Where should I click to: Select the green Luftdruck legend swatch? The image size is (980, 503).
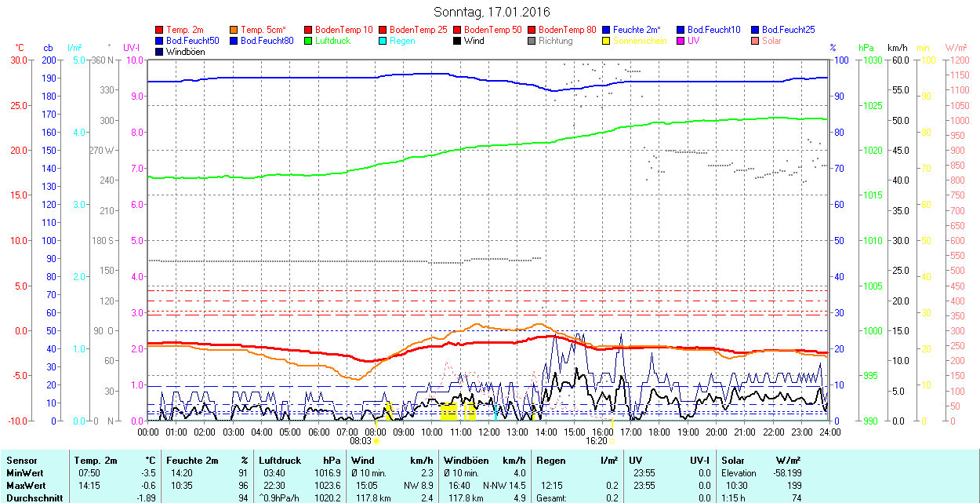pos(309,41)
